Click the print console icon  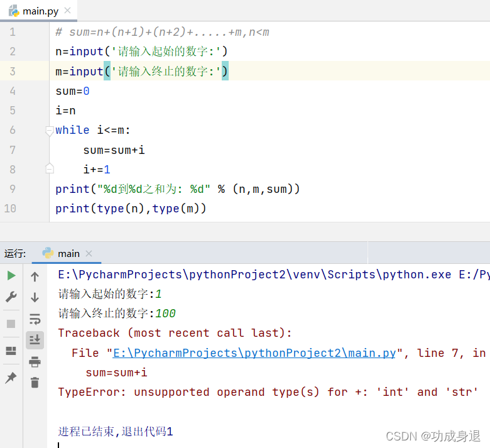[35, 361]
